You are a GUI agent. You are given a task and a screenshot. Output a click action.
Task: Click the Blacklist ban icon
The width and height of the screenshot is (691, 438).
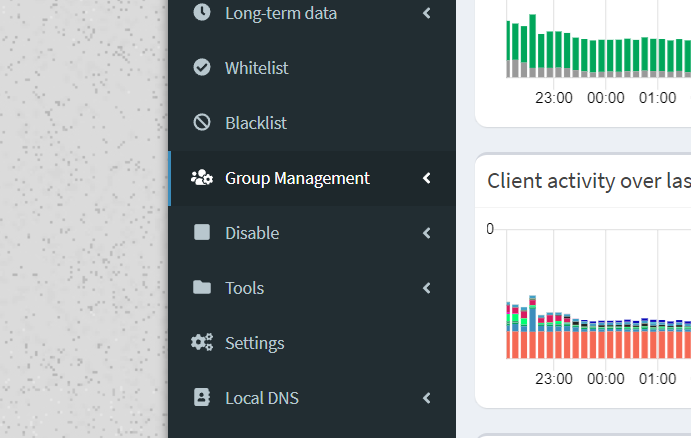click(202, 123)
